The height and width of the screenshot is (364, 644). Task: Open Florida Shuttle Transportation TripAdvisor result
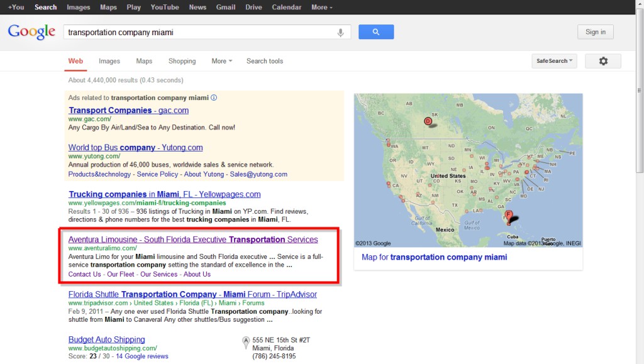[192, 294]
